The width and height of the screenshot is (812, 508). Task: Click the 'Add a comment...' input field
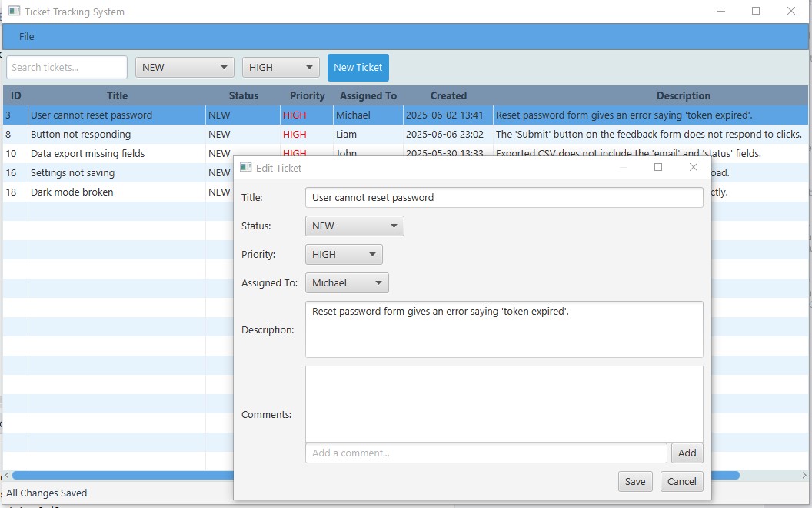pos(486,453)
